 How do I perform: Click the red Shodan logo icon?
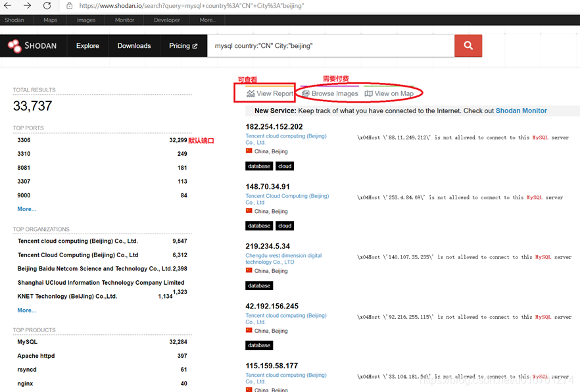point(14,46)
